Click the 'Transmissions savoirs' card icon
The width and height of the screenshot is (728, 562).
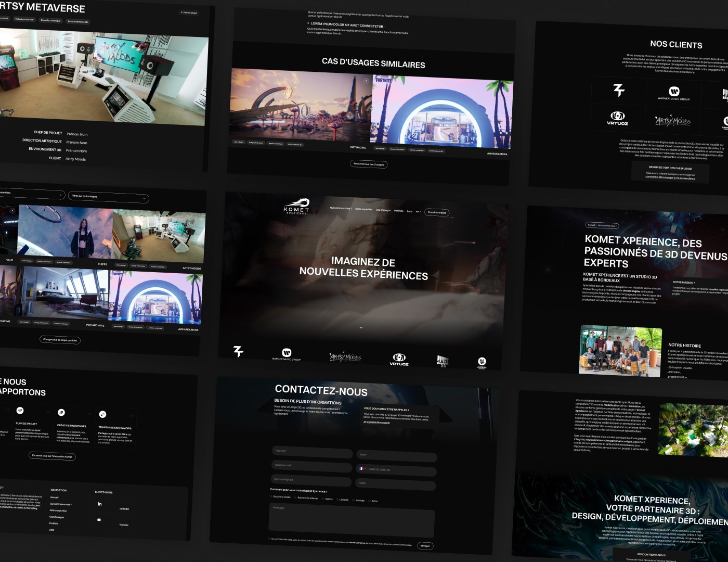(x=102, y=414)
